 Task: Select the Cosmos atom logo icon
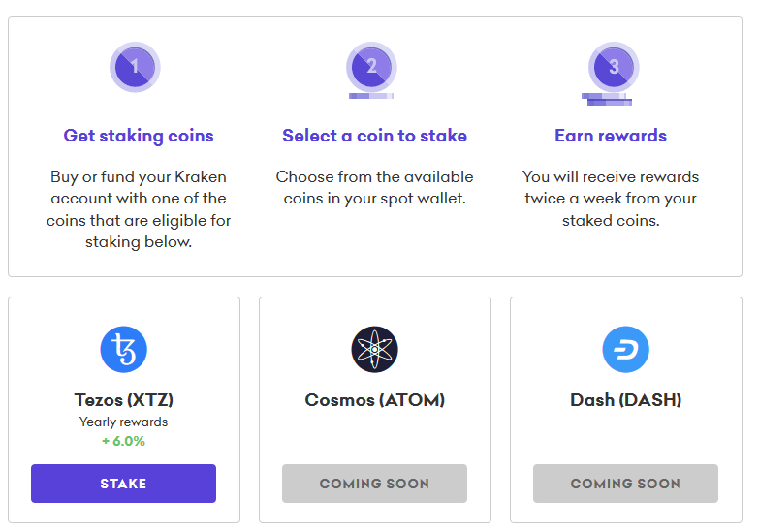coord(375,350)
